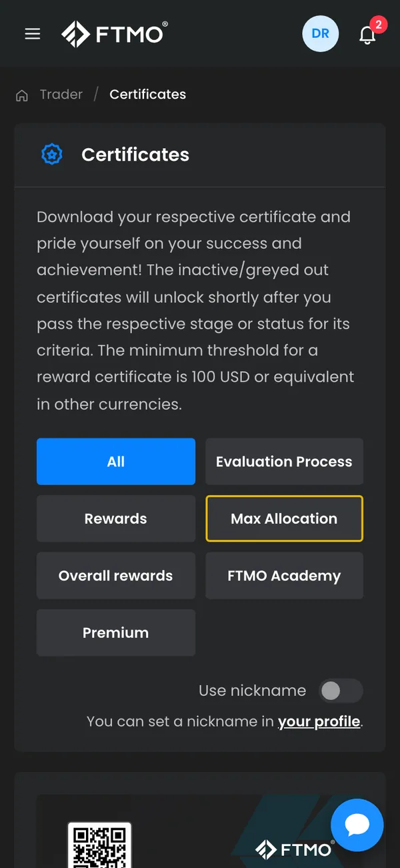Filter by Overall rewards

pos(116,576)
